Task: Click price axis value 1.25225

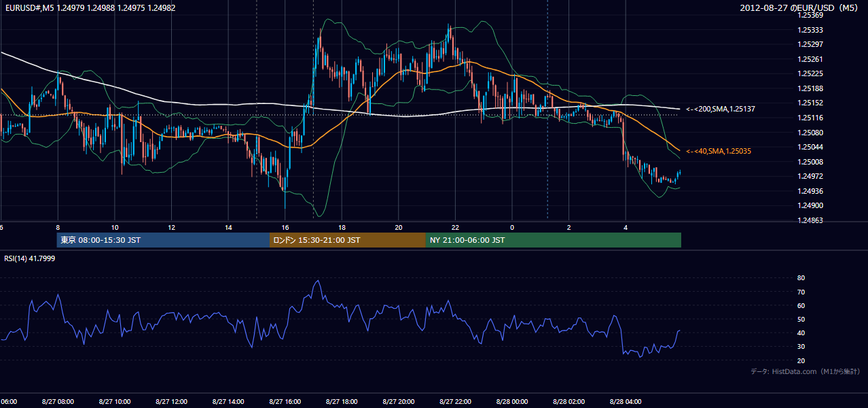Action: pyautogui.click(x=812, y=74)
